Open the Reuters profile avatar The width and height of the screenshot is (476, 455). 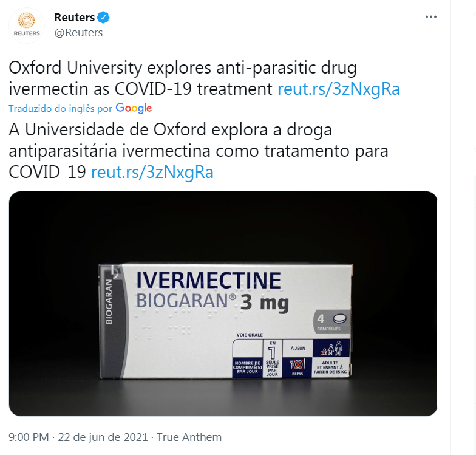click(x=27, y=26)
